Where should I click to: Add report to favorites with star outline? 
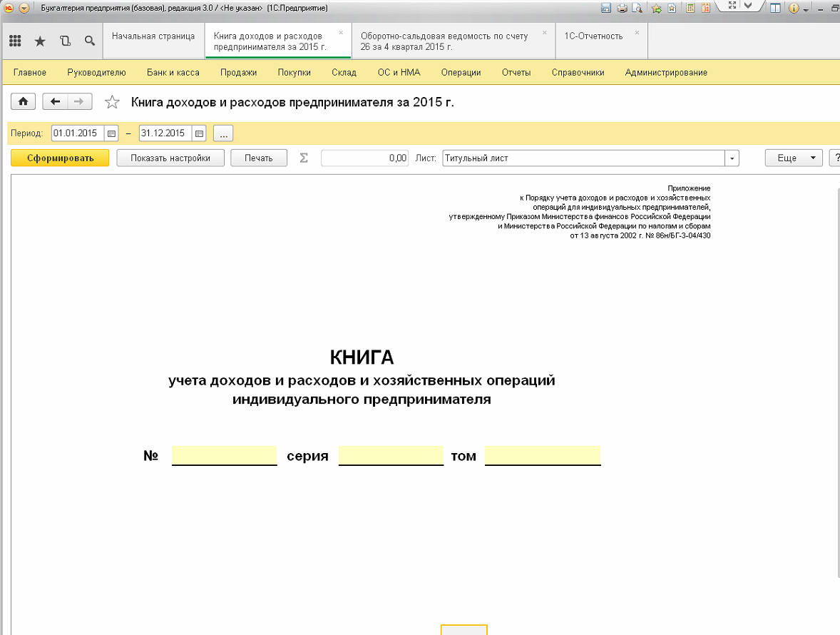pos(112,103)
